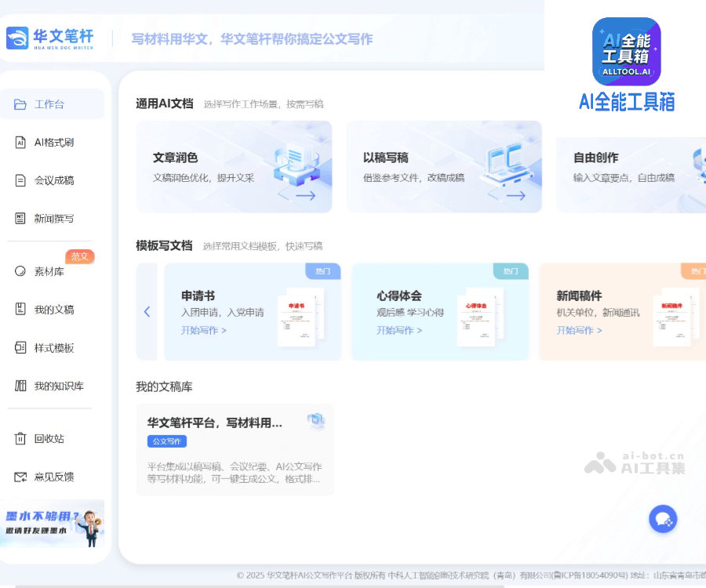Click the 模板写文档 heading
The height and width of the screenshot is (588, 706).
point(165,245)
